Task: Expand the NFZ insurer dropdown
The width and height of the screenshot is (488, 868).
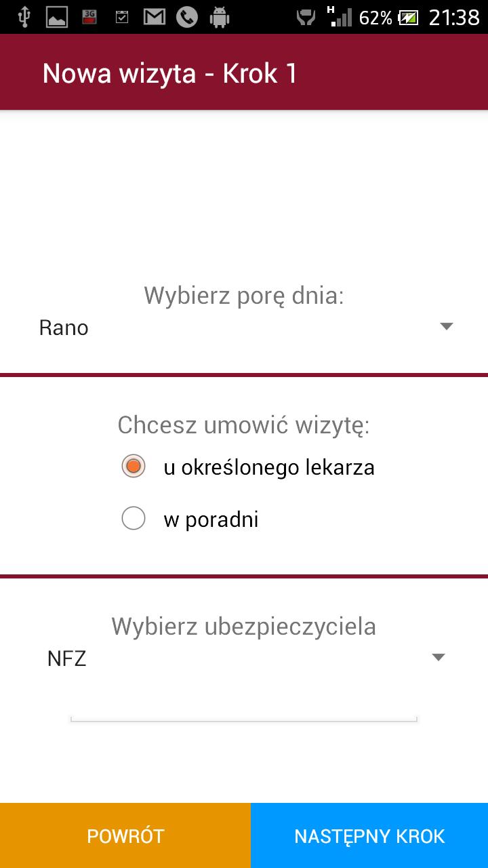Action: [244, 658]
